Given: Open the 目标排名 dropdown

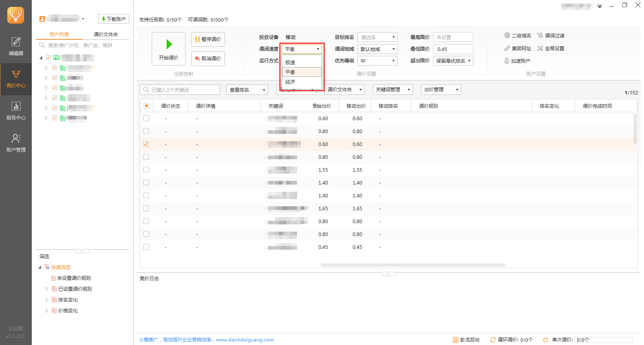Looking at the screenshot, I should (378, 37).
